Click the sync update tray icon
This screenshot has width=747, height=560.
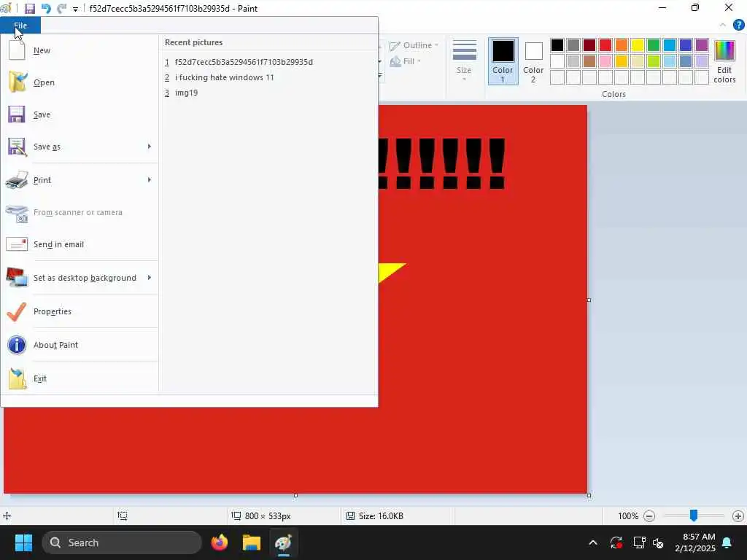click(x=616, y=542)
